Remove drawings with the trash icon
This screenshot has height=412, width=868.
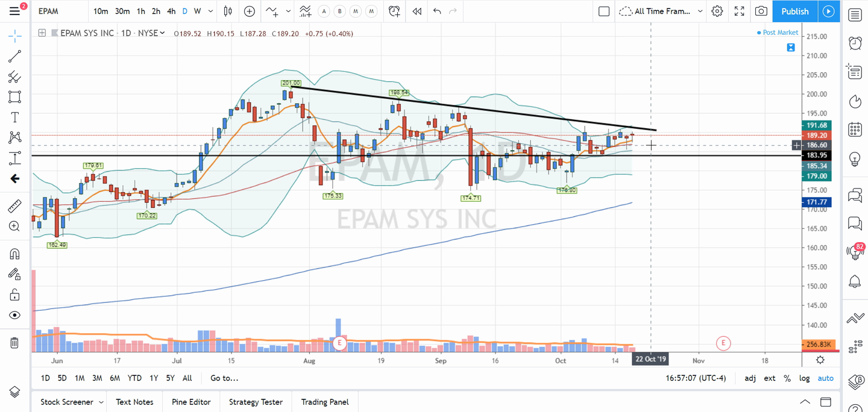[15, 343]
